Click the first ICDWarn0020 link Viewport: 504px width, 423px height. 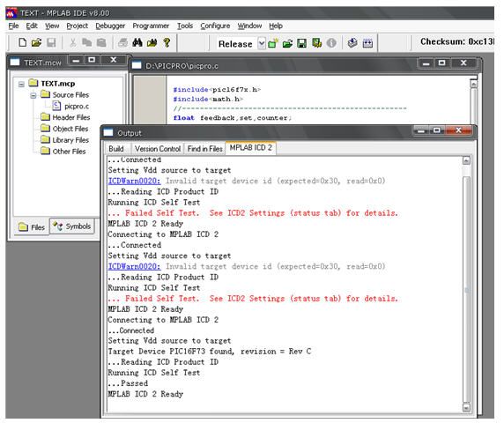[x=134, y=181]
